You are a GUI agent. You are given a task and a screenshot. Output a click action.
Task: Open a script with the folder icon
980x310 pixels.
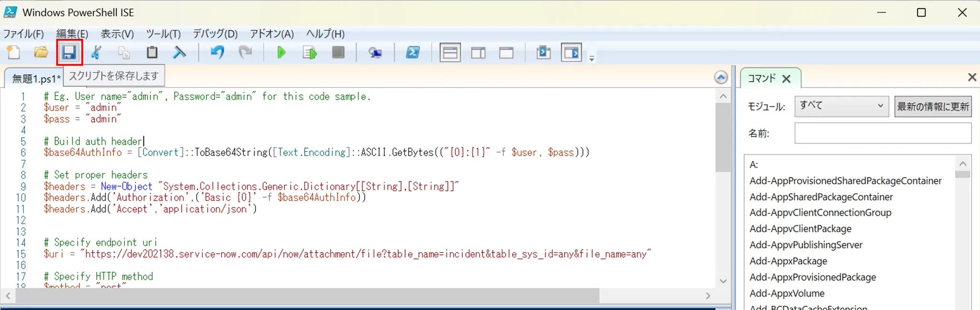[41, 52]
